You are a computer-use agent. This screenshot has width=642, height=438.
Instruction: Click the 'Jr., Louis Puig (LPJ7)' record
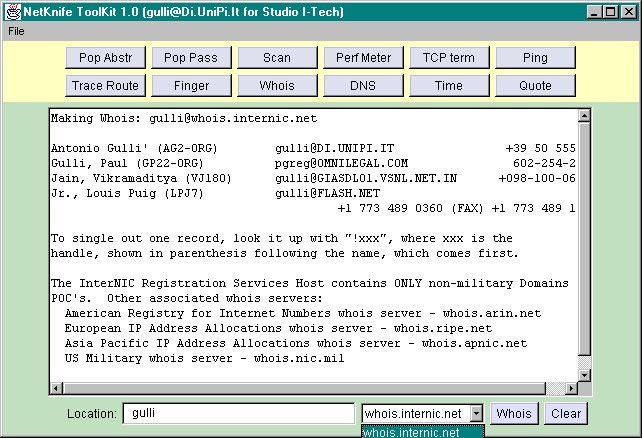pos(127,193)
